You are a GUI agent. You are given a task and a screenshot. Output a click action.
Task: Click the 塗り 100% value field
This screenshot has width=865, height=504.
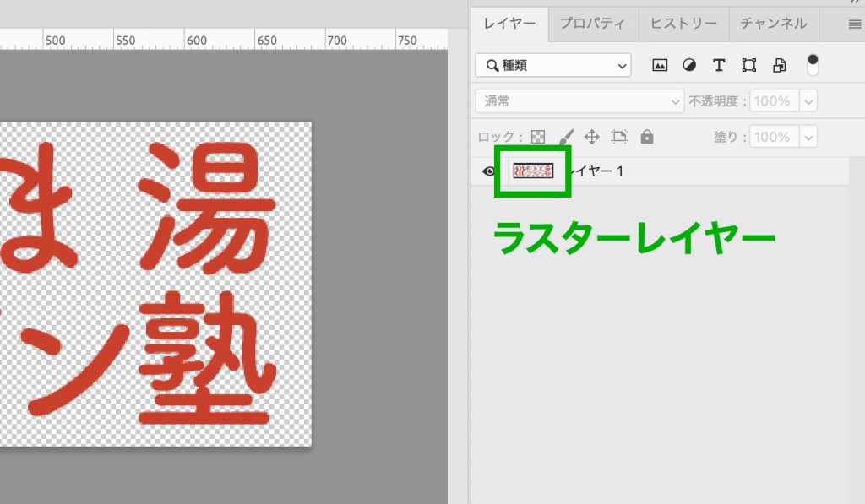(x=774, y=137)
